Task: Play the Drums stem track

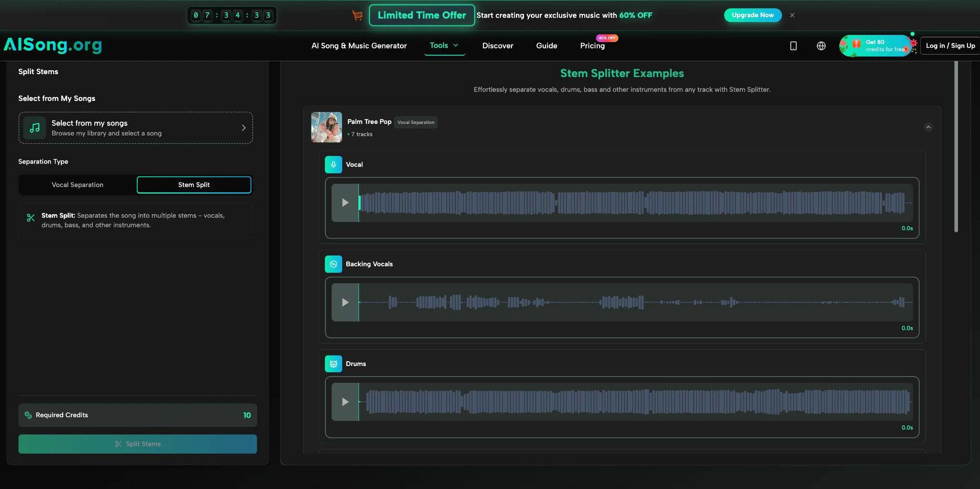Action: coord(345,402)
